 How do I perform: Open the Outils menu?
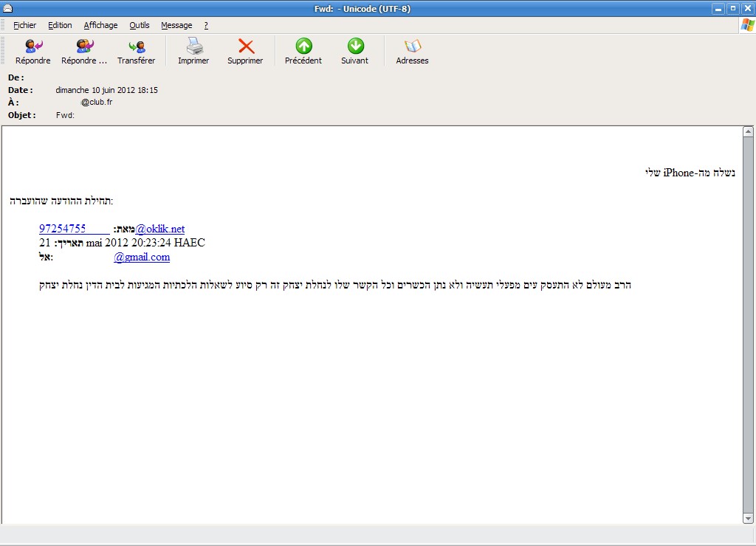coord(139,25)
